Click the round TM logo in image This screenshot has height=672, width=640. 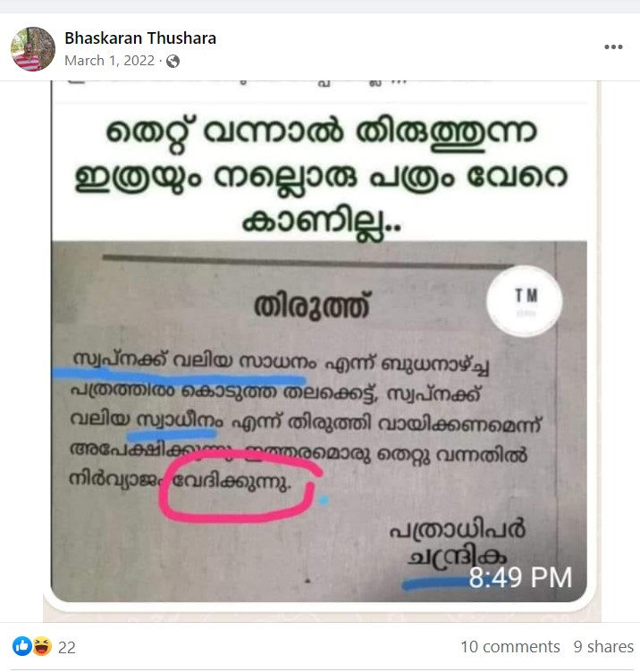pos(525,301)
